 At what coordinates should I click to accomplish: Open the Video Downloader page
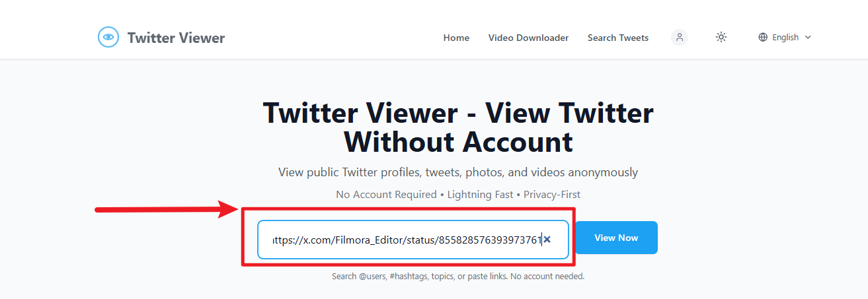click(528, 38)
